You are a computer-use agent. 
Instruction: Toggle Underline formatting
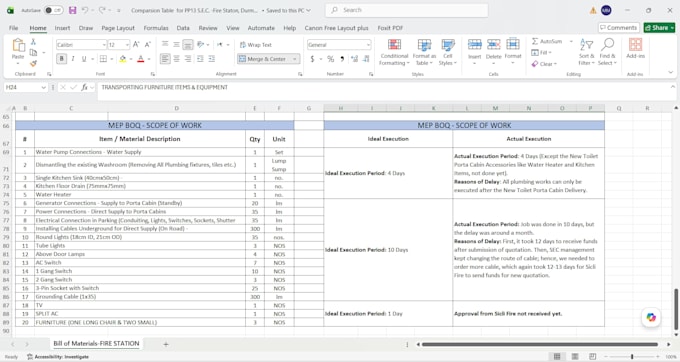click(x=84, y=59)
